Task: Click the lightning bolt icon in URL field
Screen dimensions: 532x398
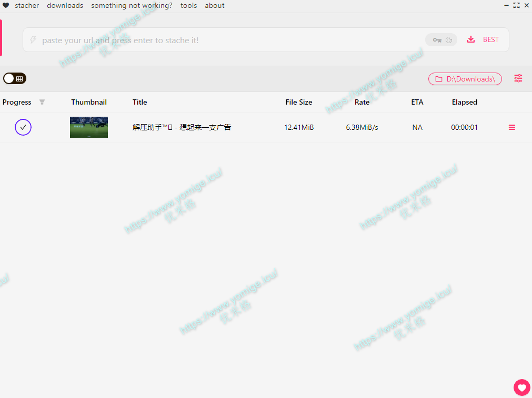Action: click(x=33, y=40)
